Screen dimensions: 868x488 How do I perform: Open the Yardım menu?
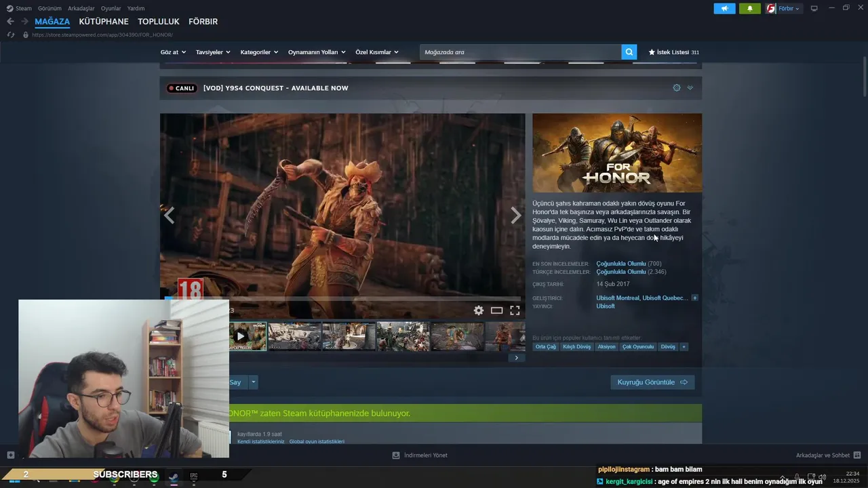(136, 8)
